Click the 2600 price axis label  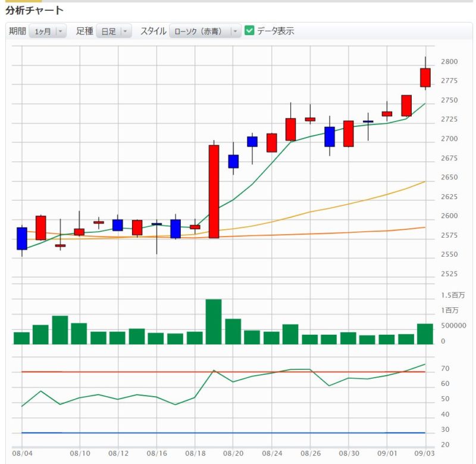pos(449,216)
